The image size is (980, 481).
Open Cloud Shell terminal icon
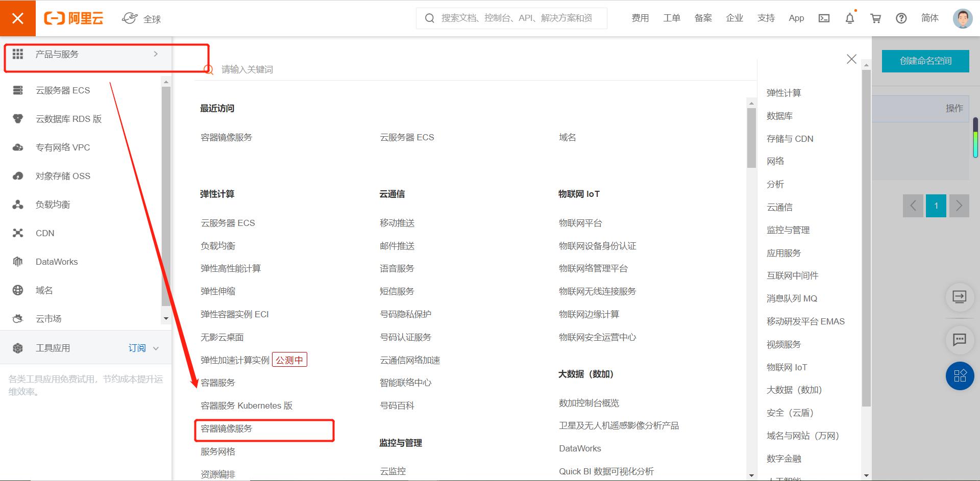pos(824,18)
